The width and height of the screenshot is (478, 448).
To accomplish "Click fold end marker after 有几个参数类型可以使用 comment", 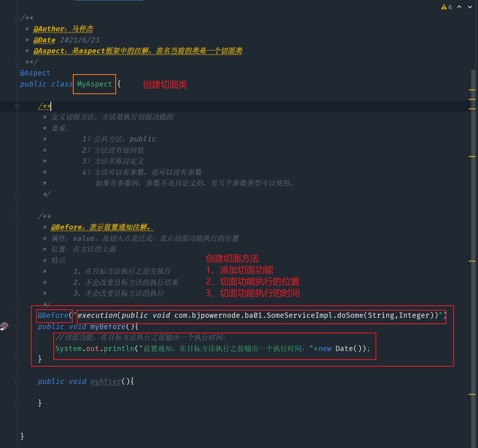I will pyautogui.click(x=17, y=194).
